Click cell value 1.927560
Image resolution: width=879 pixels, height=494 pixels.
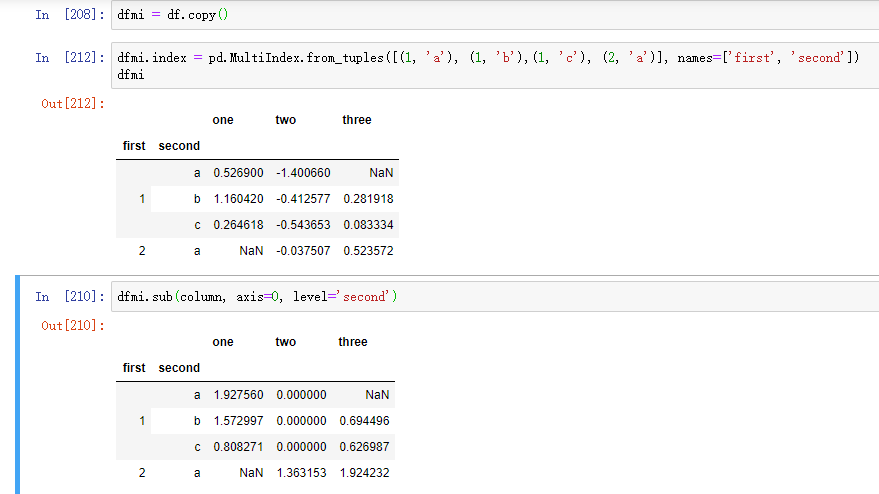pos(238,395)
